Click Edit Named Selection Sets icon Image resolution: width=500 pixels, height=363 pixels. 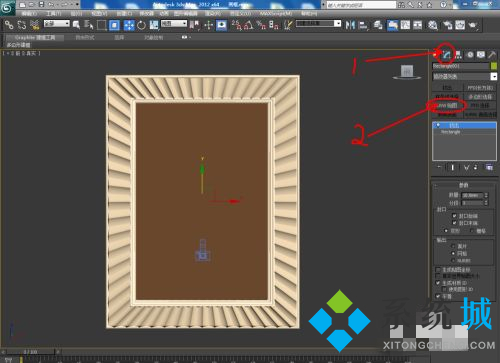(x=288, y=25)
